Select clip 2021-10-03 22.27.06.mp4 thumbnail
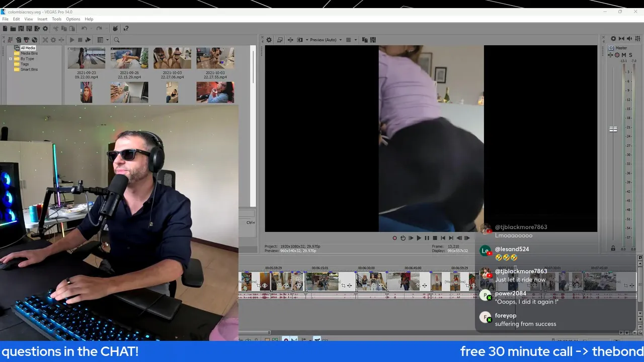 (x=172, y=58)
